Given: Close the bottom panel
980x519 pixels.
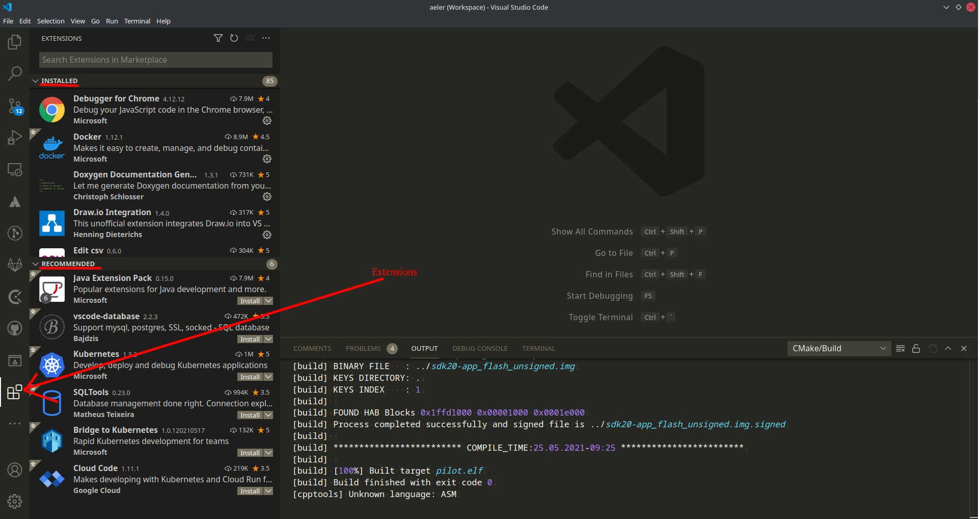Looking at the screenshot, I should (964, 349).
